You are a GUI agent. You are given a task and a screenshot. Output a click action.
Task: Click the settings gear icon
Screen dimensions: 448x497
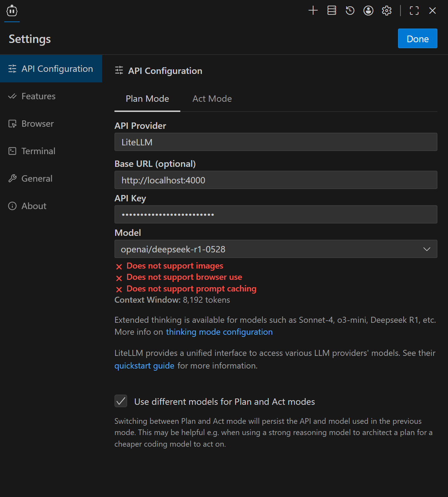386,11
